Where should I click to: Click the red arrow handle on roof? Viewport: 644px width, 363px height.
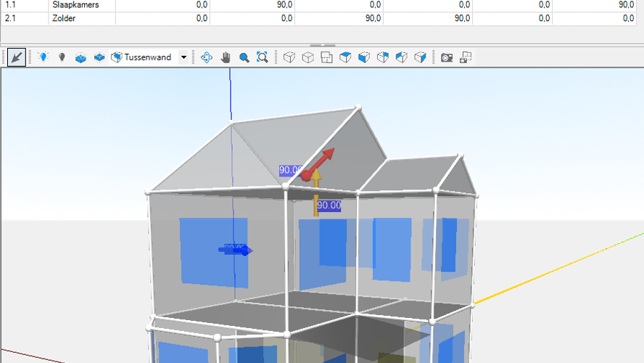[326, 156]
